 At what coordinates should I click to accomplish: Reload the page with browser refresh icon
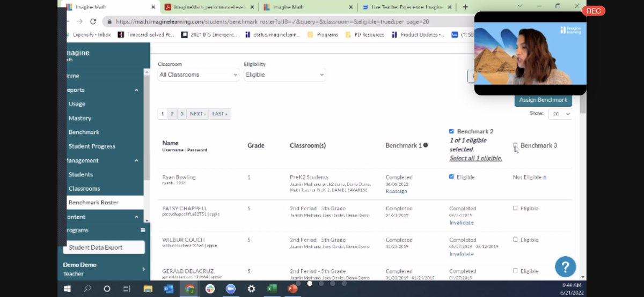[93, 21]
